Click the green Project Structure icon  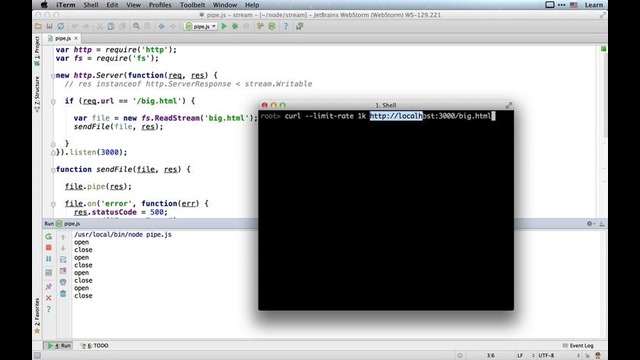[272, 27]
